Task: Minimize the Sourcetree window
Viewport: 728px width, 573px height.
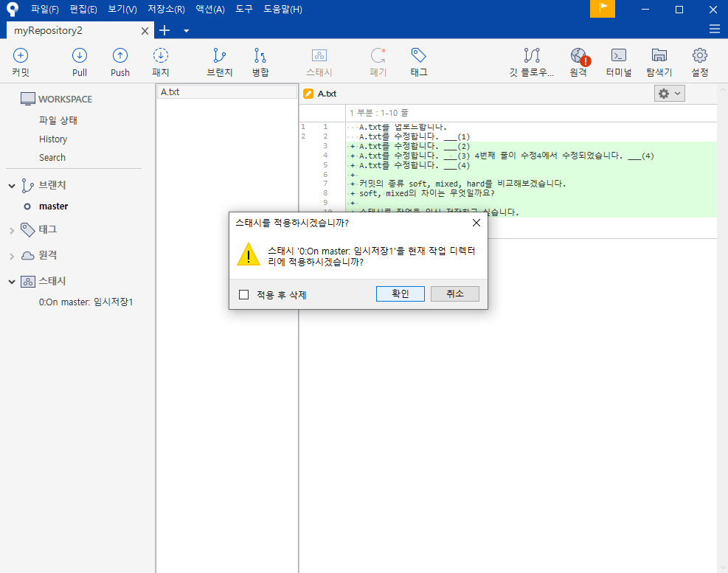Action: pos(645,10)
